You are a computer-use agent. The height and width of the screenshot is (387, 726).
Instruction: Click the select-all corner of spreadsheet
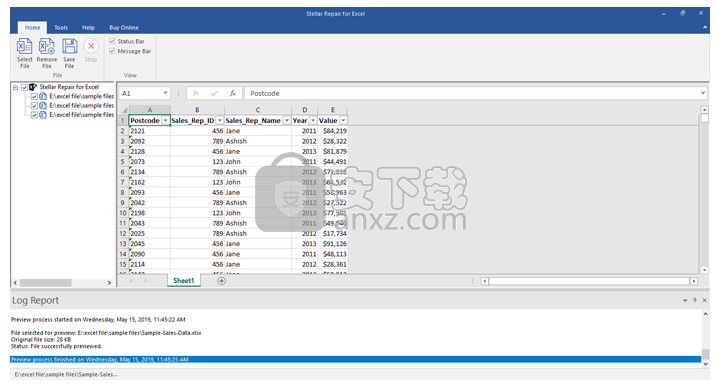pyautogui.click(x=124, y=110)
